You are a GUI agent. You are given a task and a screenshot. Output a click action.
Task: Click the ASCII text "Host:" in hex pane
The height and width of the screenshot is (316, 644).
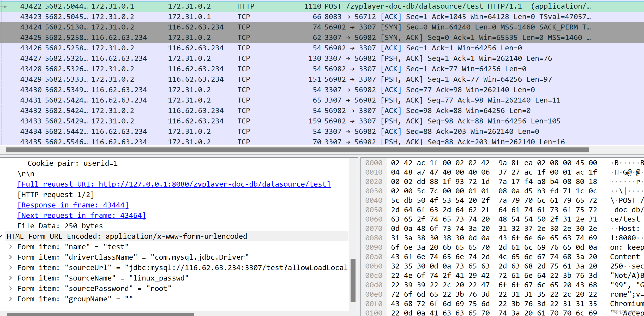tap(629, 229)
